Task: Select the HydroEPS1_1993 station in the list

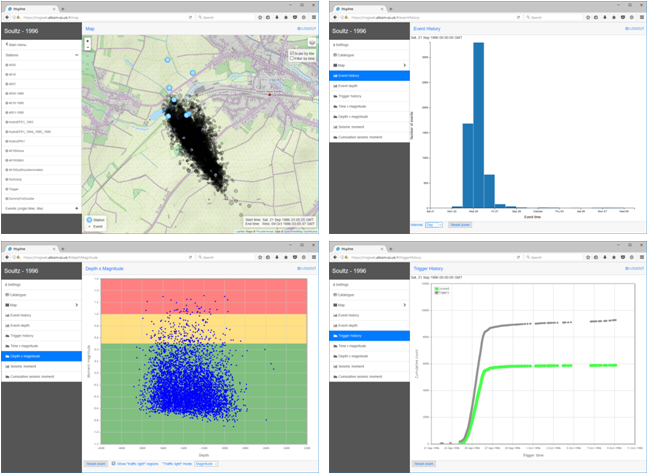Action: click(41, 122)
